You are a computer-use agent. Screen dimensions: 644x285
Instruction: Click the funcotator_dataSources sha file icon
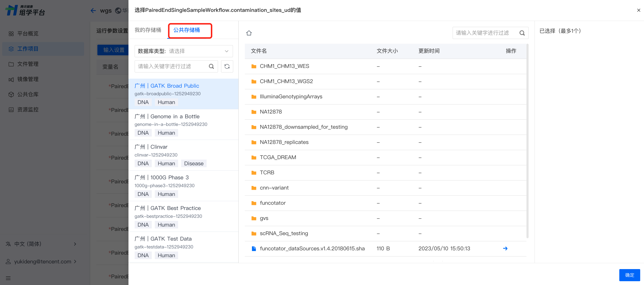point(254,248)
